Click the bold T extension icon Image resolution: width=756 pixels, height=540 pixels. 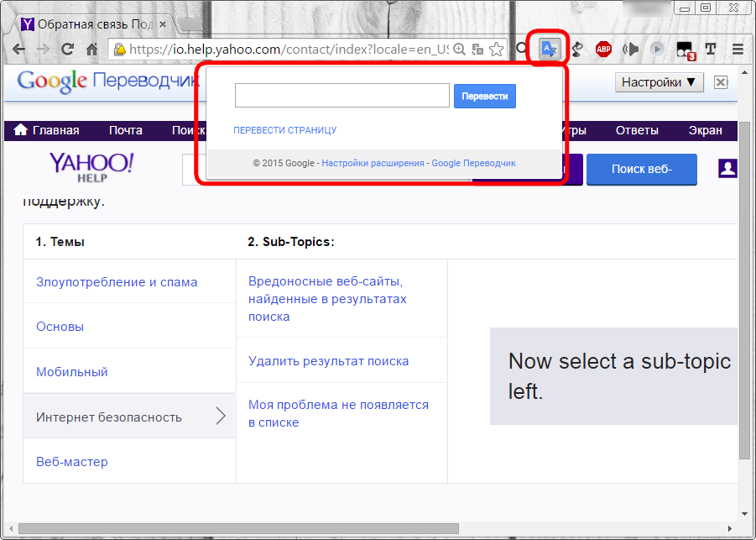[710, 49]
